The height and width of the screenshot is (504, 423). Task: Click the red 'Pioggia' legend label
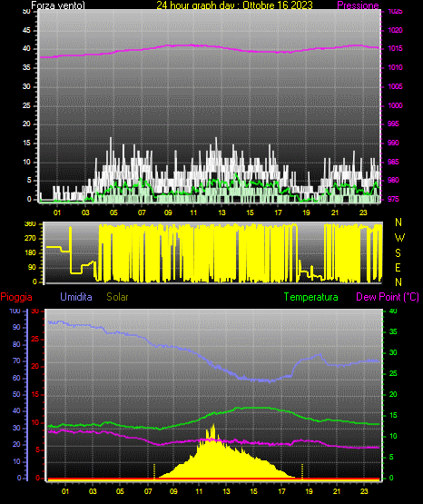[x=16, y=297]
